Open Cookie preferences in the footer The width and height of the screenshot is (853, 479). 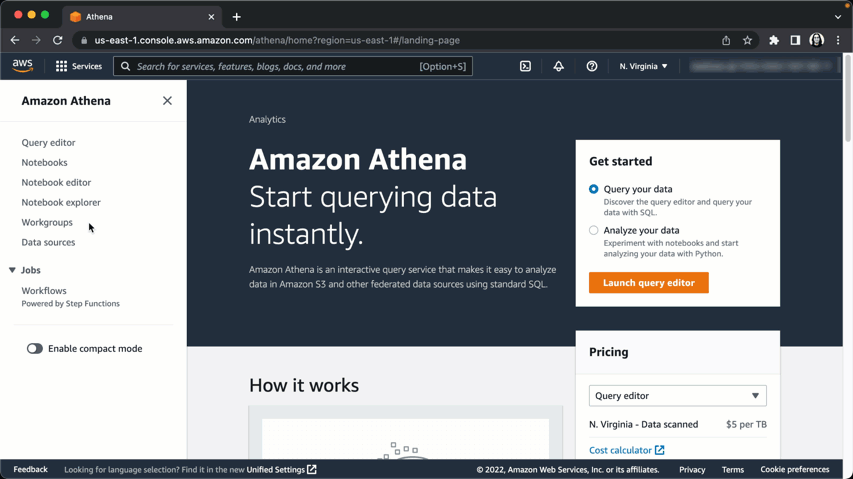(795, 469)
